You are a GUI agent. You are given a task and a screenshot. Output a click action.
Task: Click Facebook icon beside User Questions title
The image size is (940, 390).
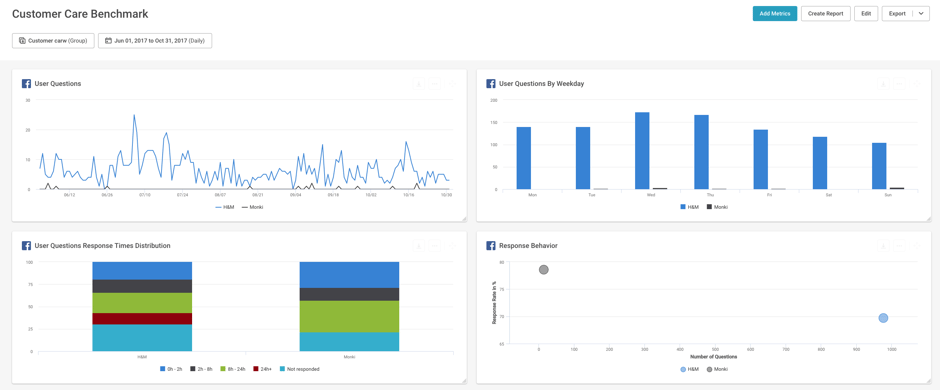click(26, 84)
